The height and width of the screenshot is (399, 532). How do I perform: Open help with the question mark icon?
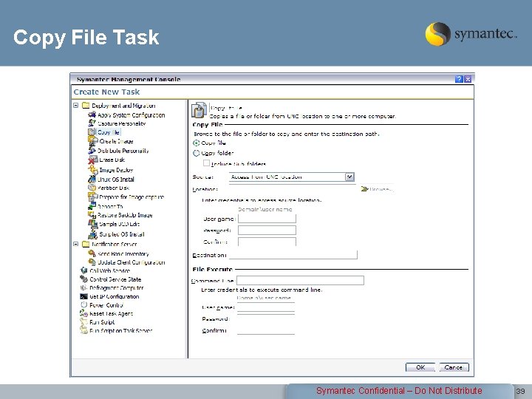click(x=459, y=79)
